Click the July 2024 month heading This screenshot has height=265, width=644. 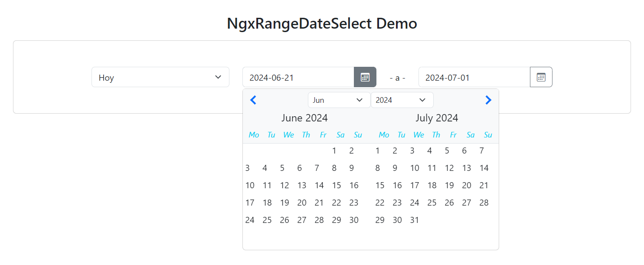pos(437,118)
